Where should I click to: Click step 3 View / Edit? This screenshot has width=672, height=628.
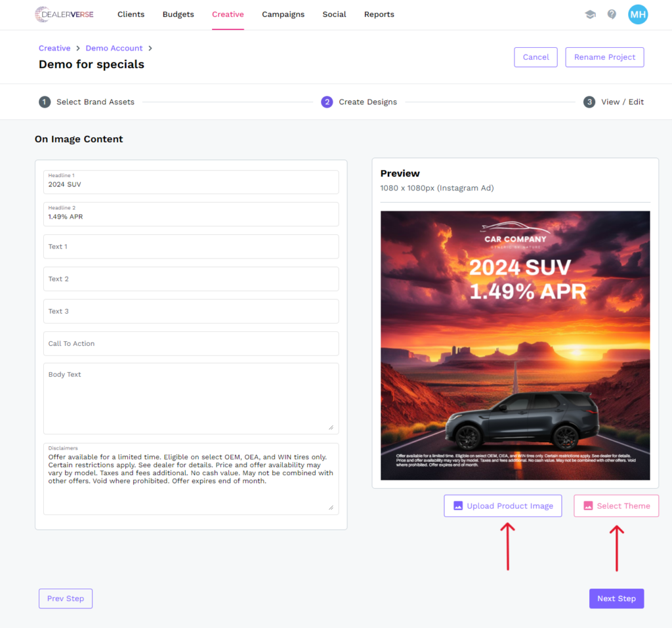point(614,102)
